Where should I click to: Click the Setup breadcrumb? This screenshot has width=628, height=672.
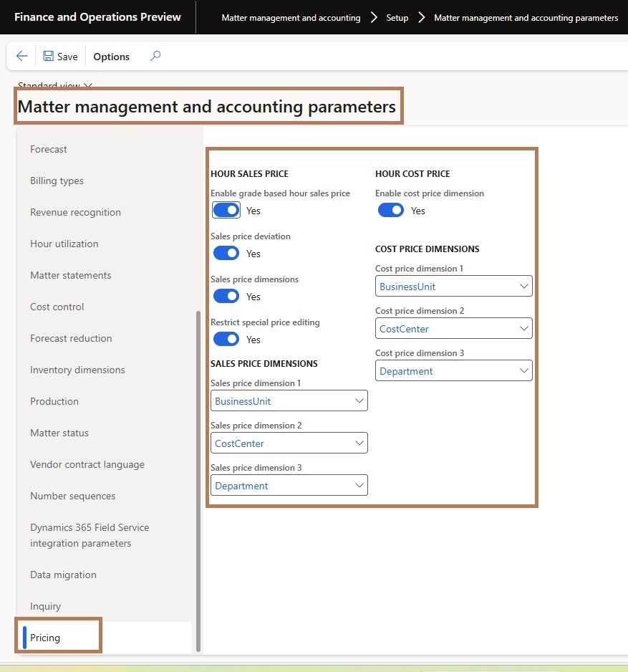pos(397,18)
